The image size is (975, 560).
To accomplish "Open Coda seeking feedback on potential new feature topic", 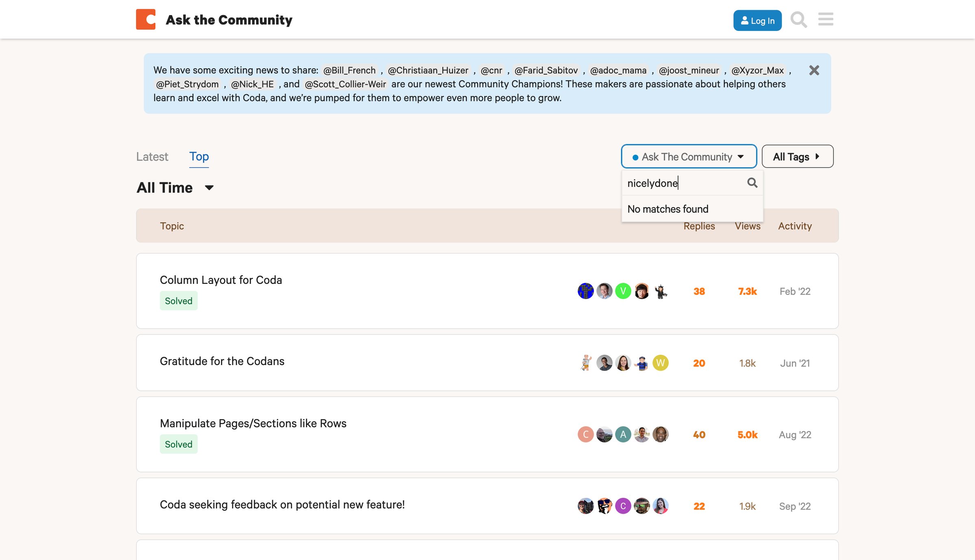I will [282, 505].
